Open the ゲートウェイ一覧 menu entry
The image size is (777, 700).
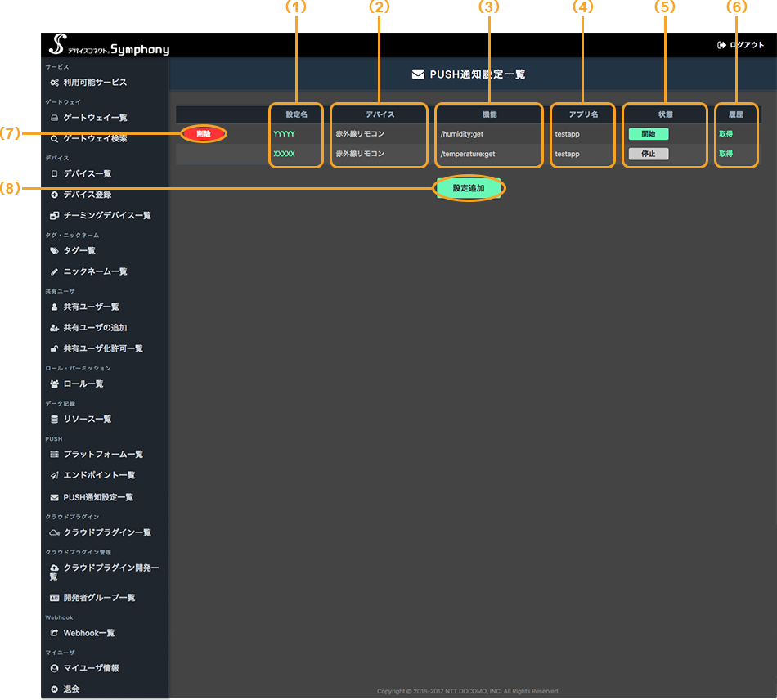point(95,118)
